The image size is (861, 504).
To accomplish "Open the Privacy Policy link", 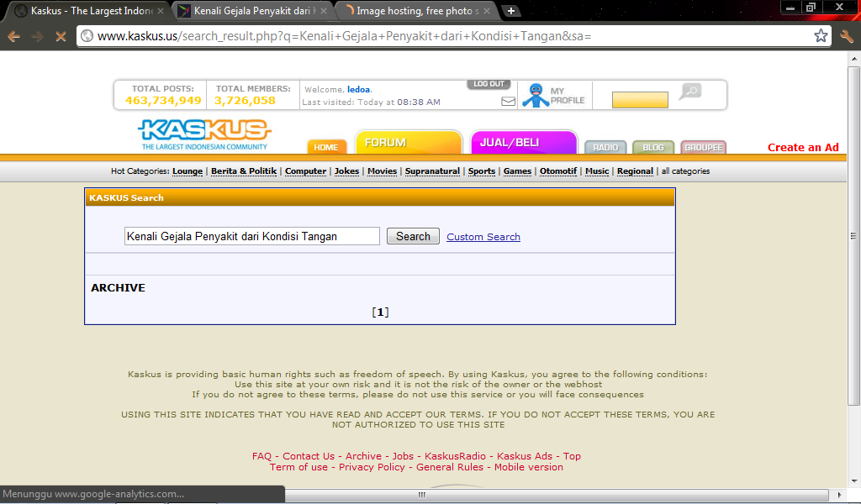I will click(x=372, y=467).
